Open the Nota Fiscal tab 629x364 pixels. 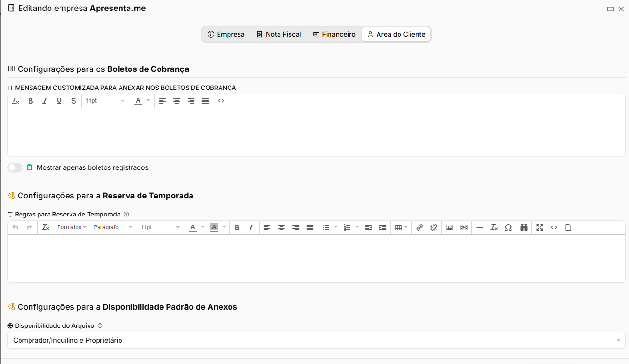click(279, 34)
